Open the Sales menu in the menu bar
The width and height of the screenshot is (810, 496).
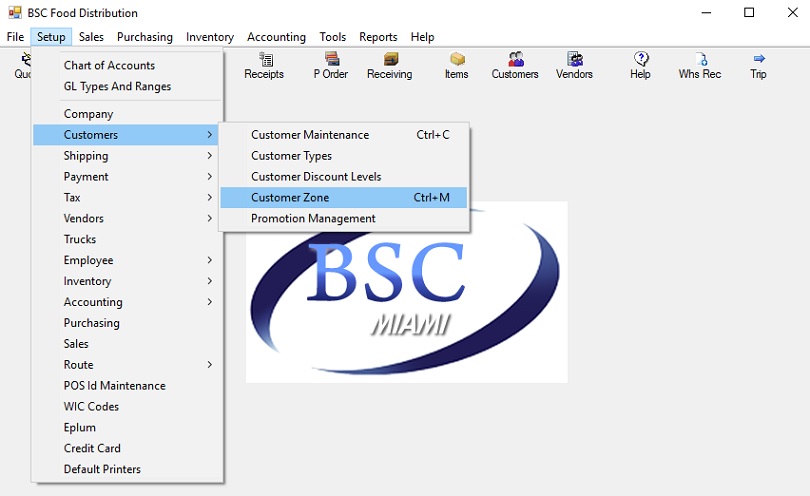point(91,37)
